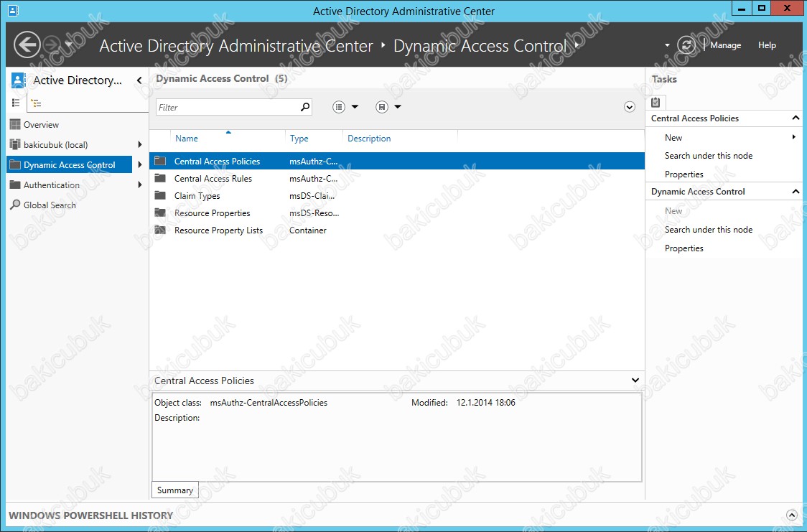Click the back navigation arrow
The image size is (807, 532).
(27, 45)
